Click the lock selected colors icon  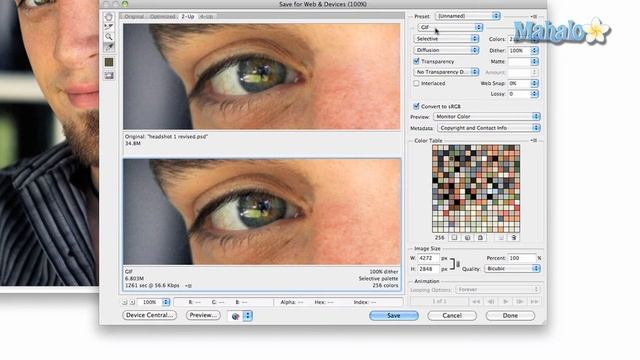point(480,237)
